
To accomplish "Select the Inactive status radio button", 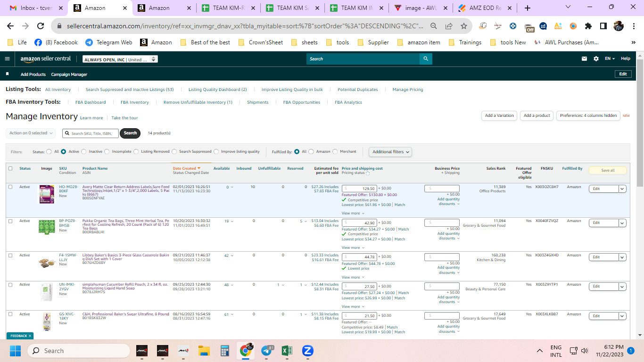I will [83, 152].
